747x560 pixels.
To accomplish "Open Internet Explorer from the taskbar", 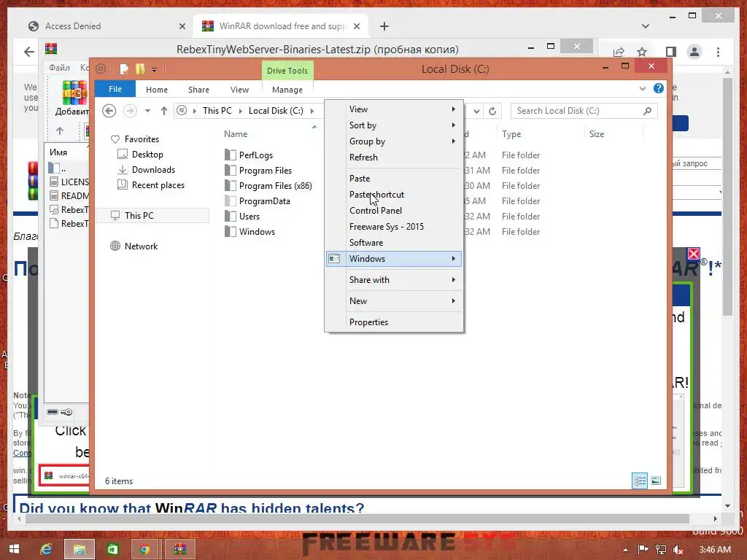I will [46, 550].
